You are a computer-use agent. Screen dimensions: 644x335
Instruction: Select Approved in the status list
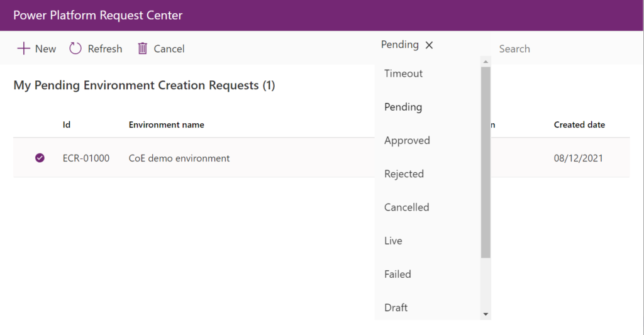(x=407, y=140)
